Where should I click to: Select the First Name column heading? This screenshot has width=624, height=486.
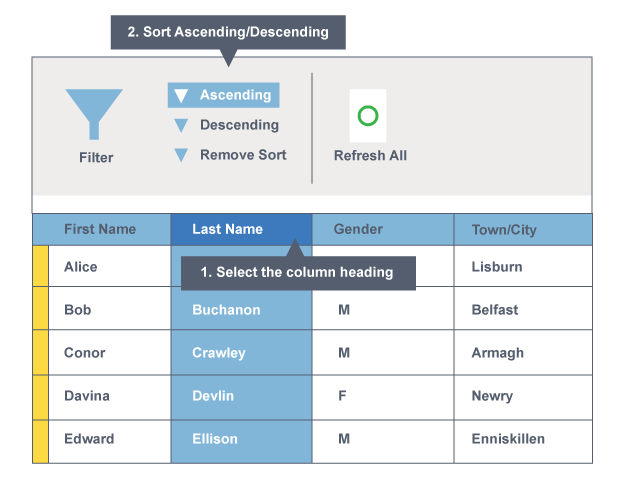pyautogui.click(x=100, y=229)
